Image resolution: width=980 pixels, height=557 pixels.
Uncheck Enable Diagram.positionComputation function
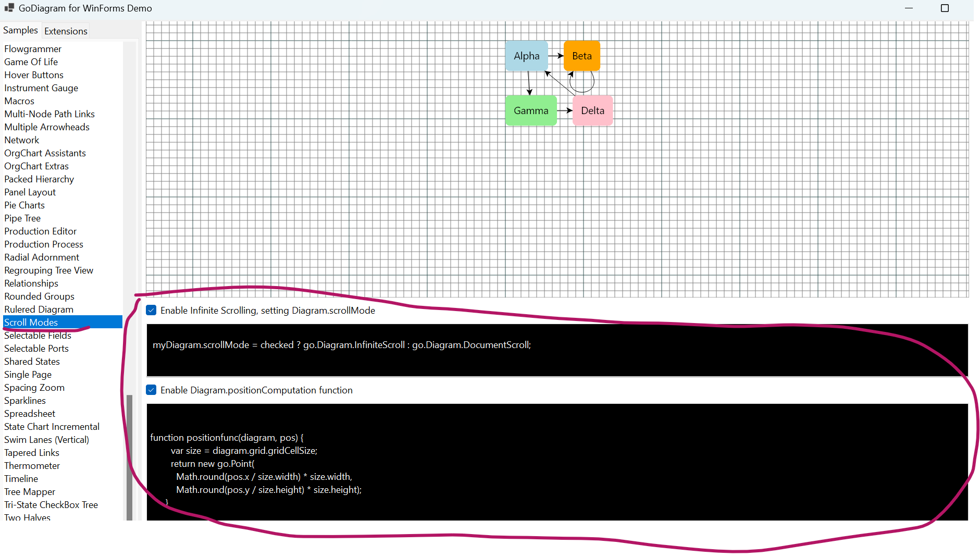pos(152,390)
